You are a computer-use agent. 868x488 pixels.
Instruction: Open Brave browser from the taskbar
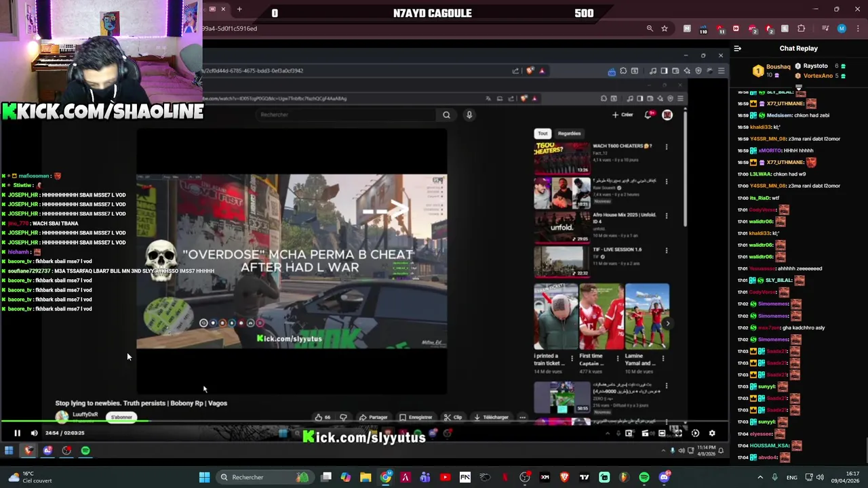[564, 477]
